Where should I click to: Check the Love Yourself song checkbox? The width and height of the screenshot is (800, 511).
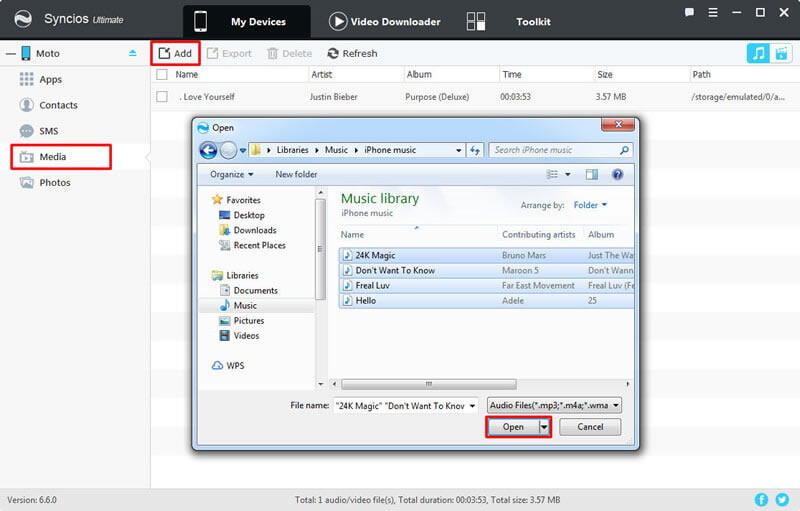162,96
